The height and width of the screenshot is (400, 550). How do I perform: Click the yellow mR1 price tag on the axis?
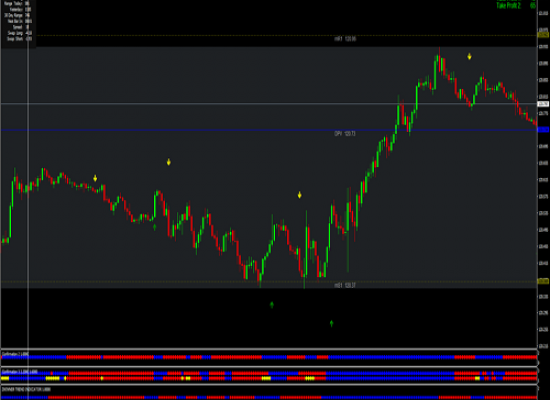point(543,35)
